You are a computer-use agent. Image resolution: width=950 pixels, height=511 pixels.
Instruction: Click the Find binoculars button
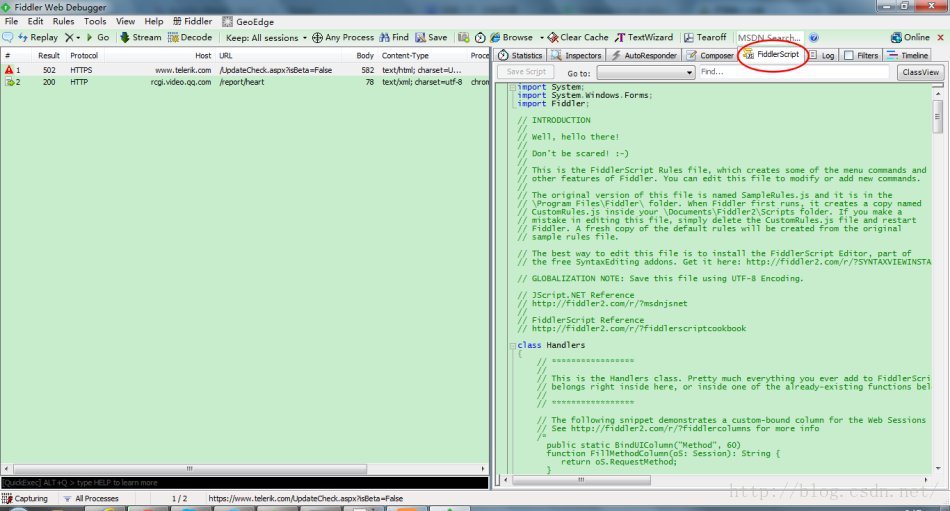pyautogui.click(x=394, y=38)
